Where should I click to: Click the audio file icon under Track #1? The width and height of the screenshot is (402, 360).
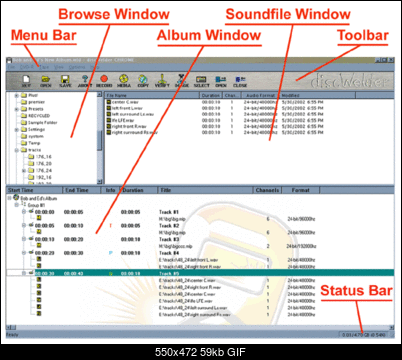coord(39,218)
